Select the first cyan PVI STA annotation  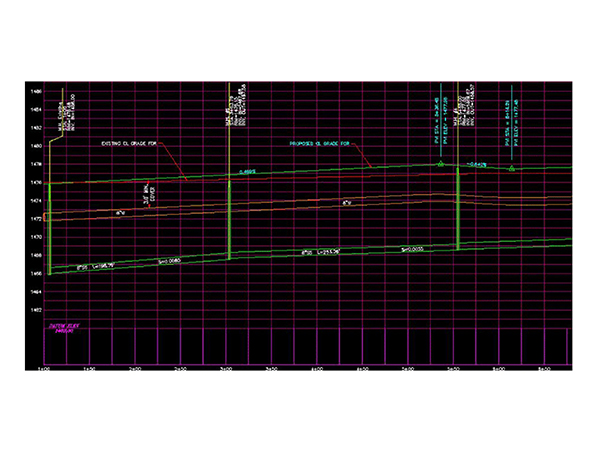[x=437, y=120]
